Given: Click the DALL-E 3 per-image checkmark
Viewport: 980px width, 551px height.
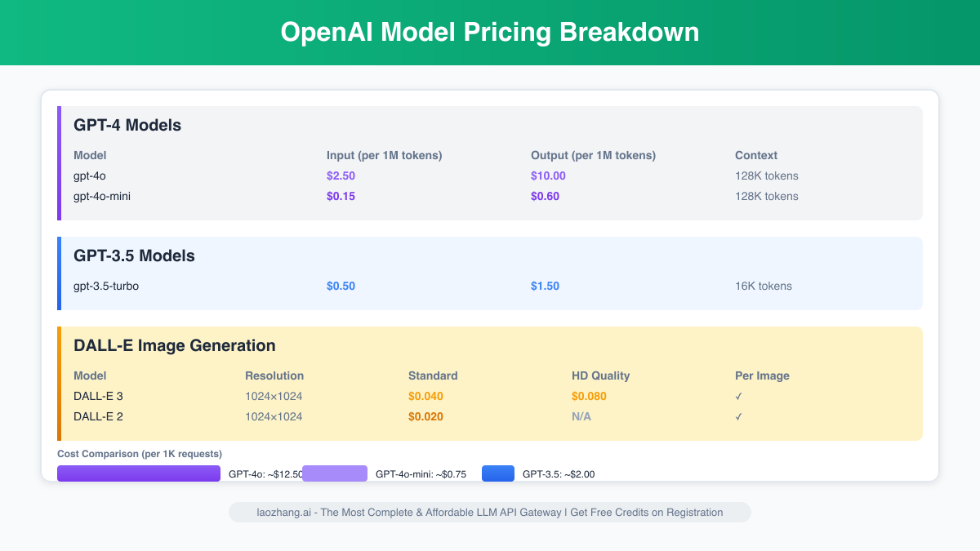Looking at the screenshot, I should (738, 397).
